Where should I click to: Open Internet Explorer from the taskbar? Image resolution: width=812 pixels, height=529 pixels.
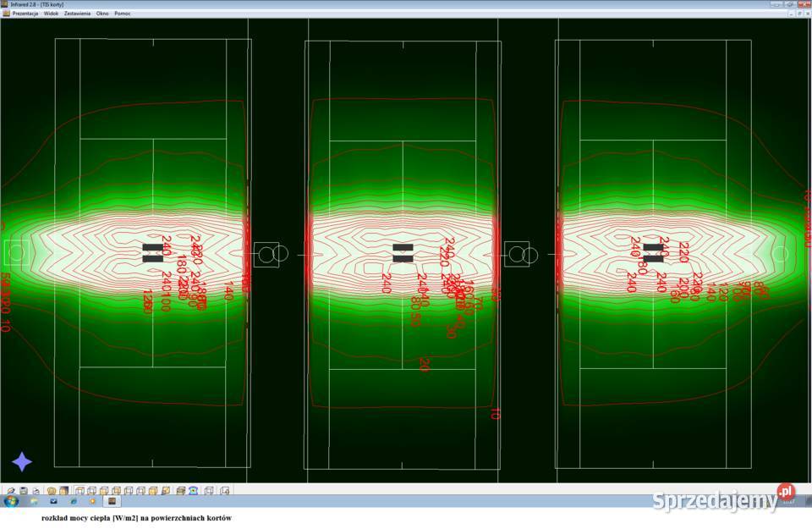[73, 501]
